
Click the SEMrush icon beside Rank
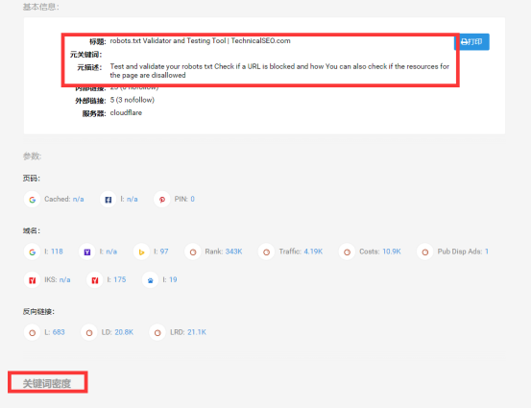point(193,252)
